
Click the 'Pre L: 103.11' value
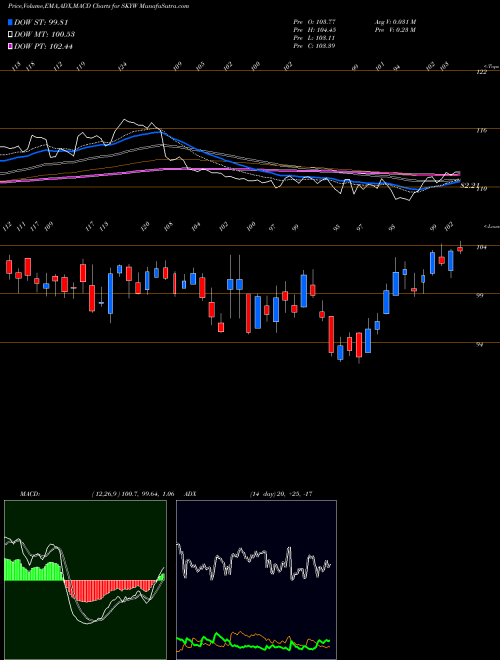point(314,37)
